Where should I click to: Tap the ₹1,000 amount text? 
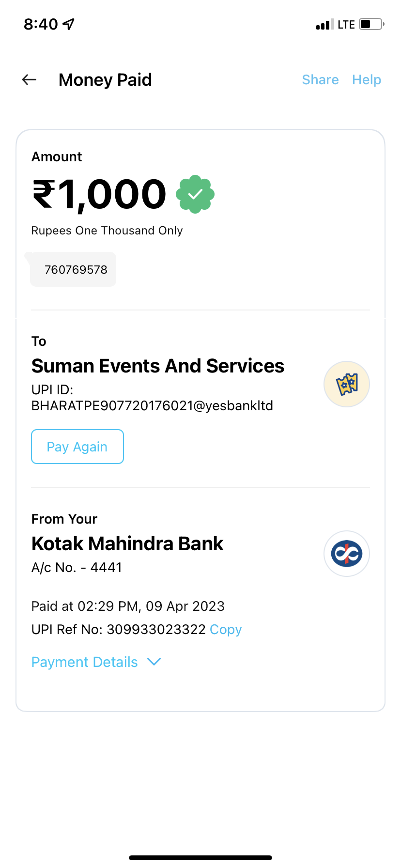[100, 194]
